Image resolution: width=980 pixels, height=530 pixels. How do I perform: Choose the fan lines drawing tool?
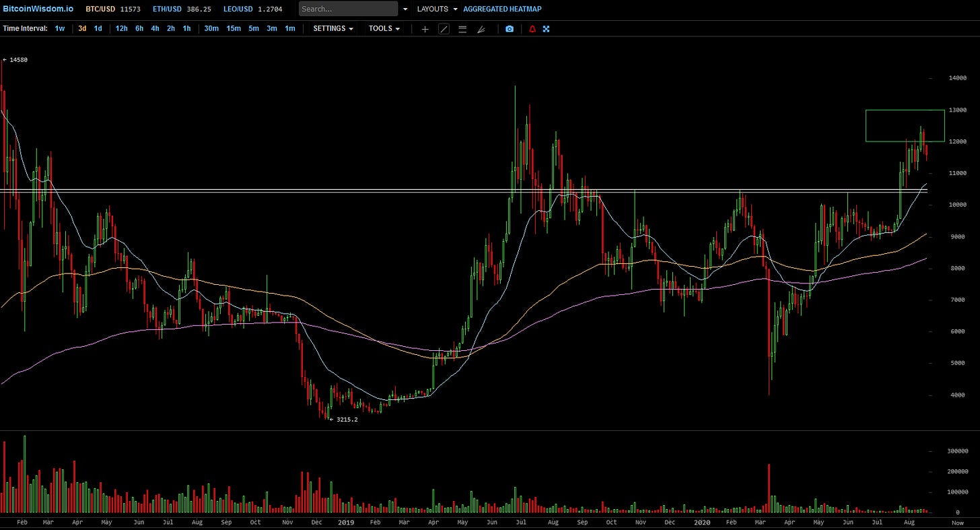pyautogui.click(x=481, y=29)
